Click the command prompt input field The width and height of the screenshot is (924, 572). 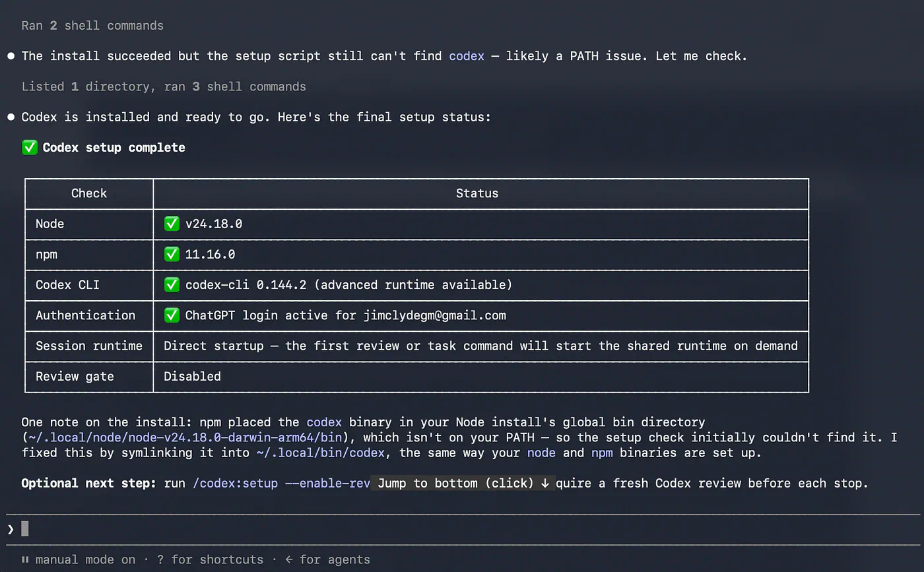(x=462, y=529)
